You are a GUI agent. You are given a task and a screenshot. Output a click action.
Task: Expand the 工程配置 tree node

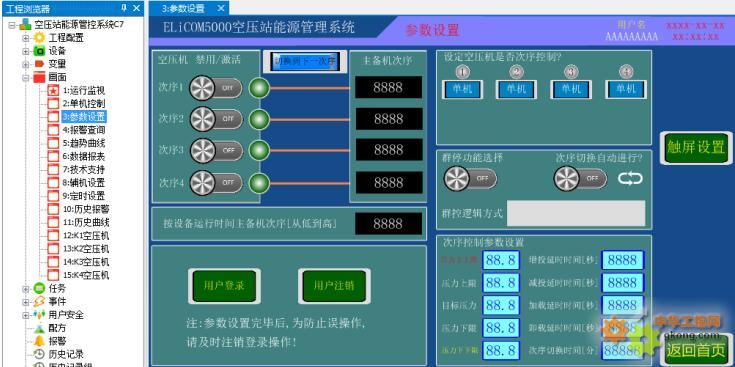[x=26, y=38]
